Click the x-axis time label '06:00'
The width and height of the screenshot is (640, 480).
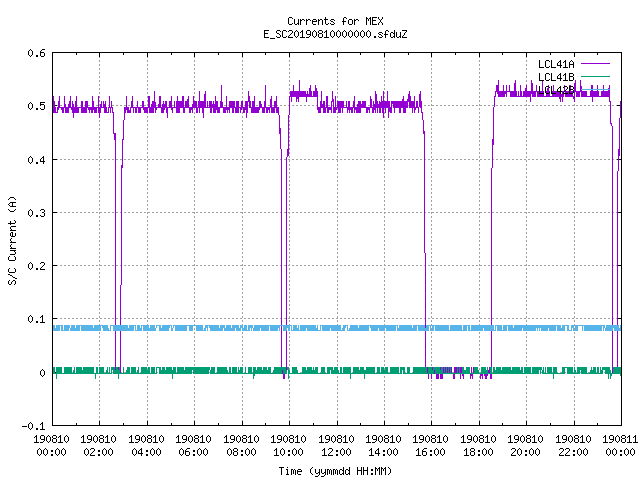point(193,452)
